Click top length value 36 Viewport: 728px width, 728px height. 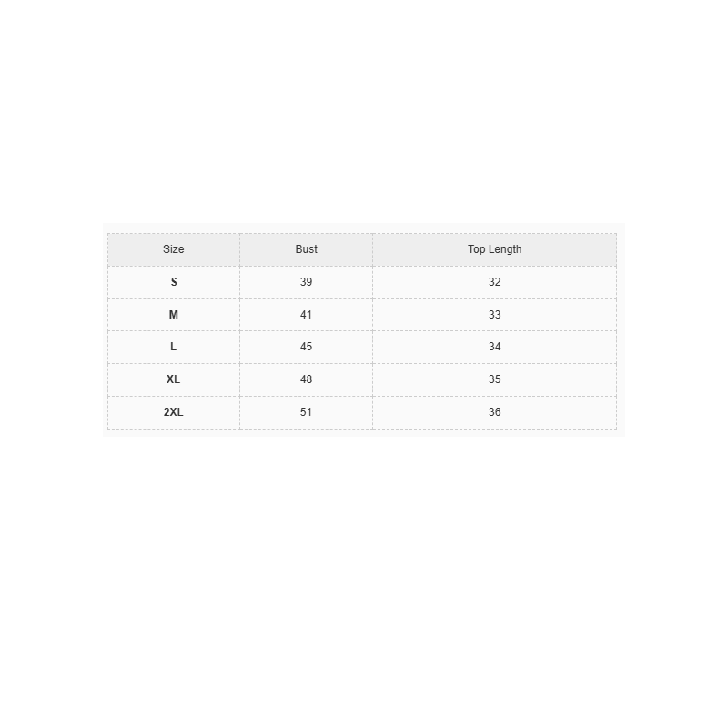[x=494, y=412]
